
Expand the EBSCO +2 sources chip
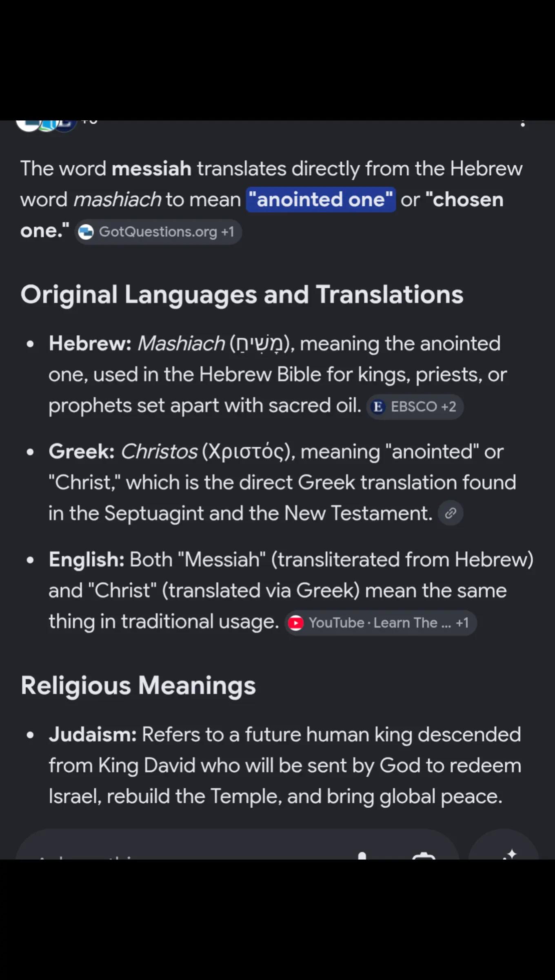pos(415,407)
